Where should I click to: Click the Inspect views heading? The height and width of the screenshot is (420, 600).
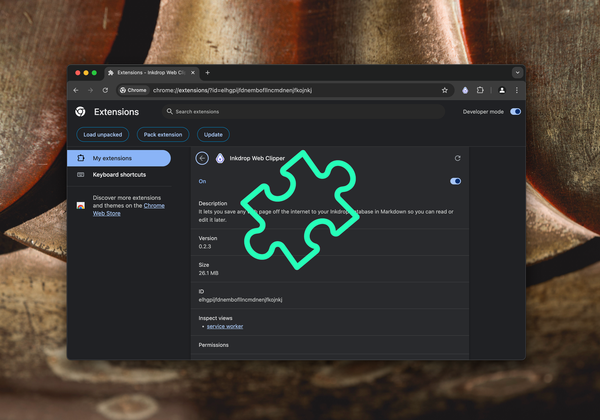pos(215,318)
